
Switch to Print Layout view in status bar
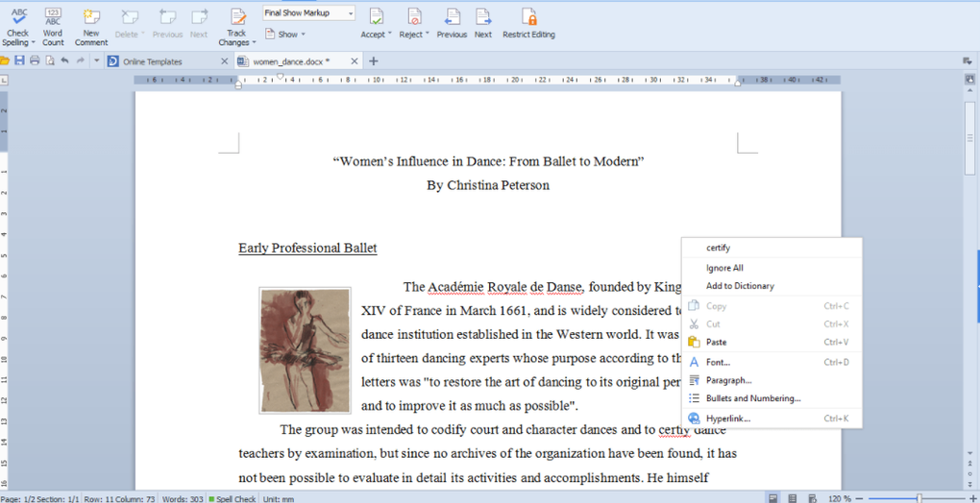[773, 498]
